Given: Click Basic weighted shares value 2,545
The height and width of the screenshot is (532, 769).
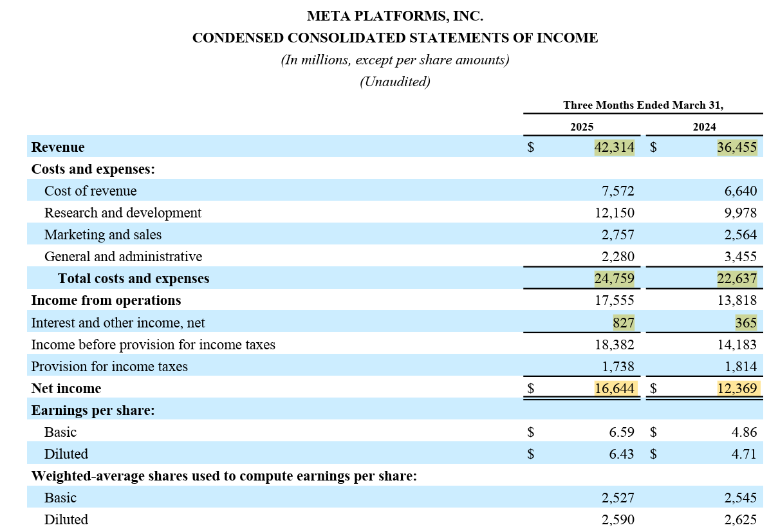Looking at the screenshot, I should tap(741, 498).
